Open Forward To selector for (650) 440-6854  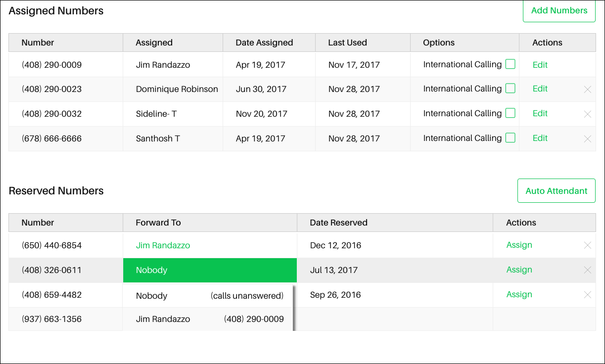pos(163,245)
